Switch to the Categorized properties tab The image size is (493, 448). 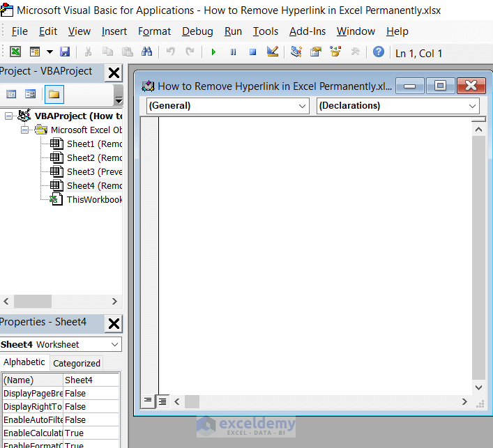point(77,364)
